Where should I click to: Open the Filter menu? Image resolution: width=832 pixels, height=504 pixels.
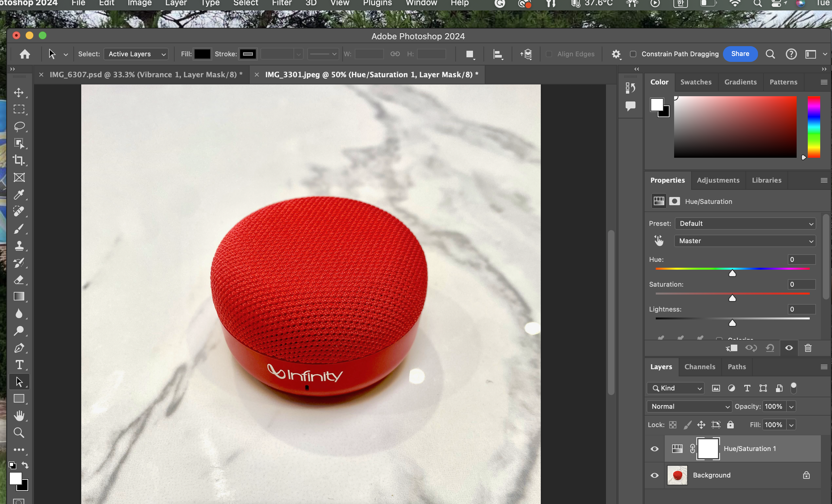click(282, 3)
